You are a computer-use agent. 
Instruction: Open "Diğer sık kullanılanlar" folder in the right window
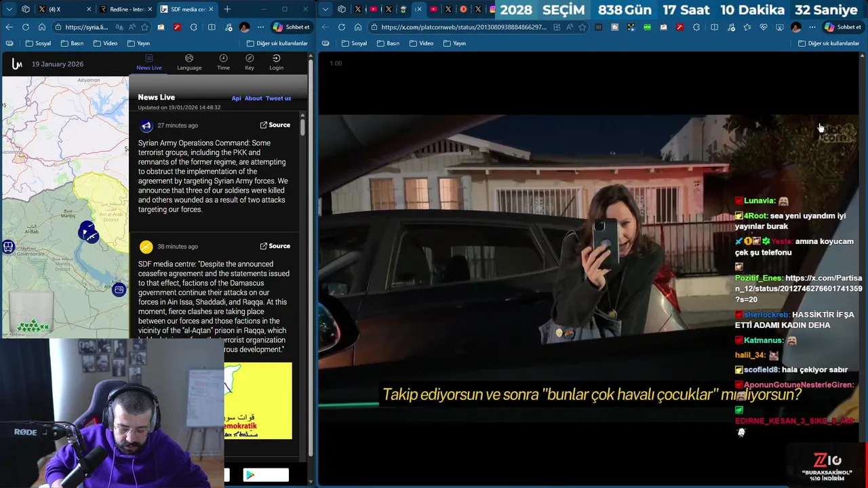[x=828, y=43]
